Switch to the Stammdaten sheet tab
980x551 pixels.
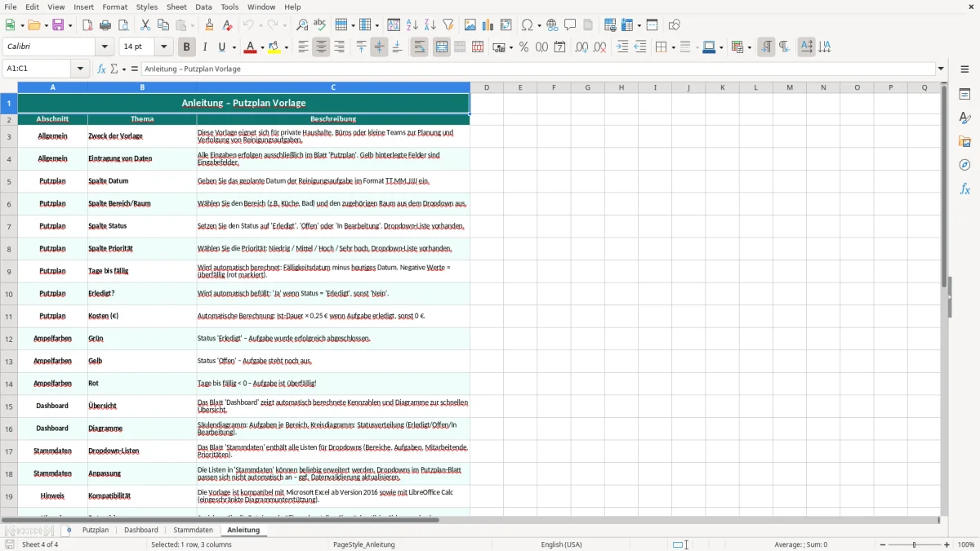(x=194, y=530)
